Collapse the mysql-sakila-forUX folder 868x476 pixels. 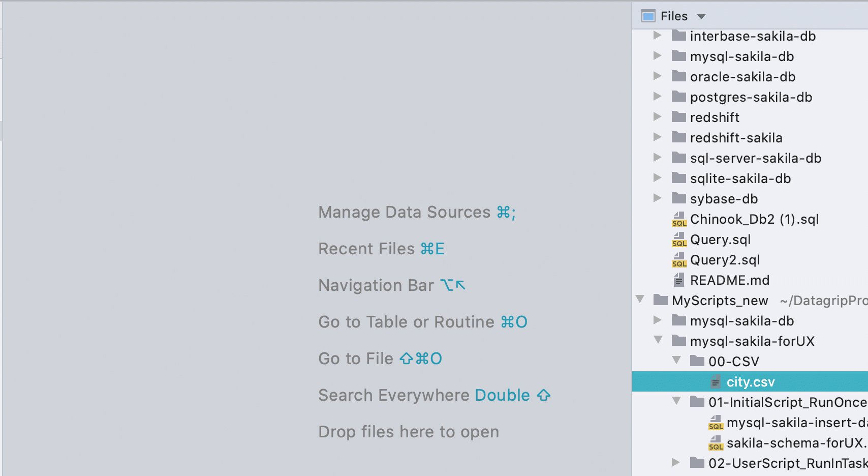pyautogui.click(x=658, y=340)
